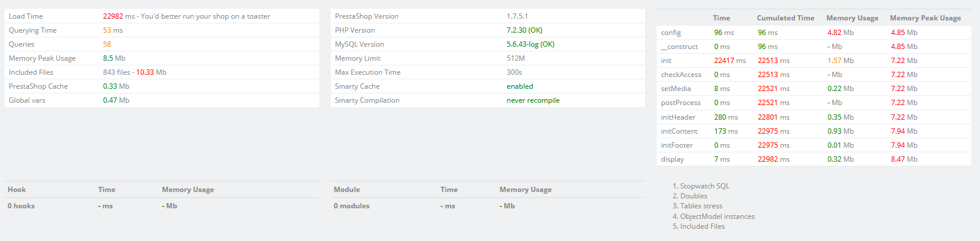Image resolution: width=980 pixels, height=241 pixels.
Task: Click the Module column header
Action: pos(347,190)
